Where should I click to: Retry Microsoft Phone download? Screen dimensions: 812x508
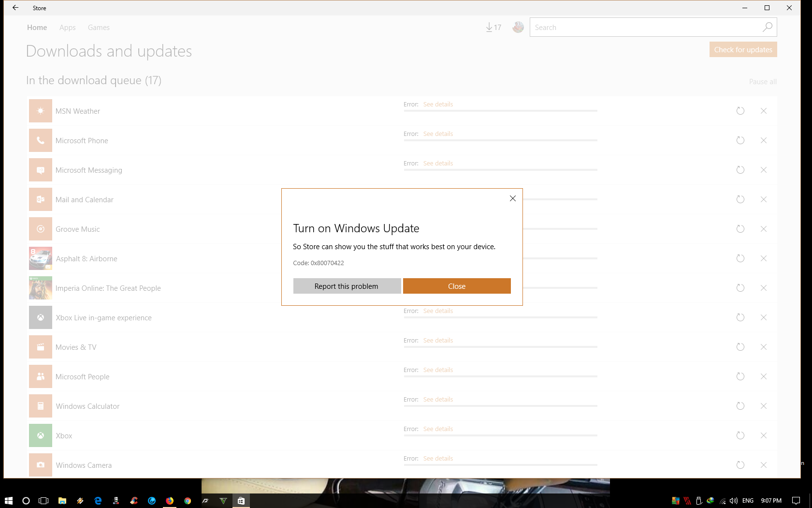coord(740,140)
